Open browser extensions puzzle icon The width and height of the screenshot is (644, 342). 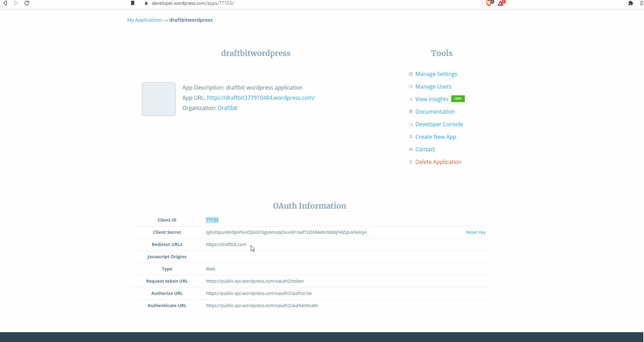(631, 3)
